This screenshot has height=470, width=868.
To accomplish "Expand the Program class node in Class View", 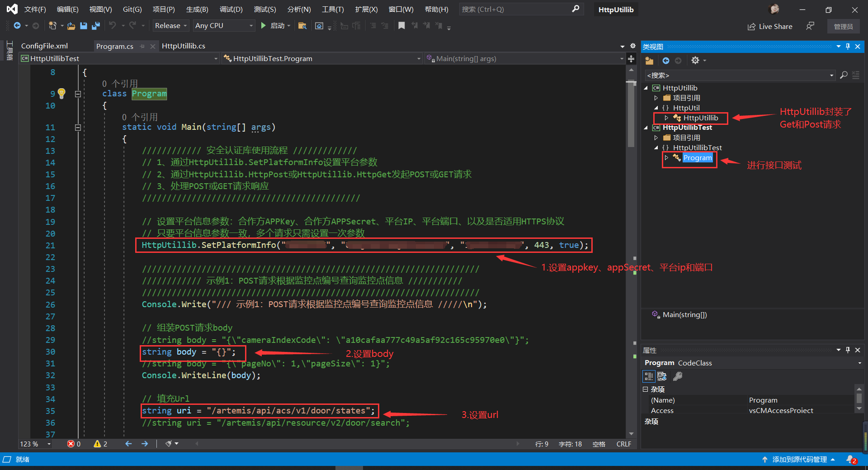I will coord(666,158).
